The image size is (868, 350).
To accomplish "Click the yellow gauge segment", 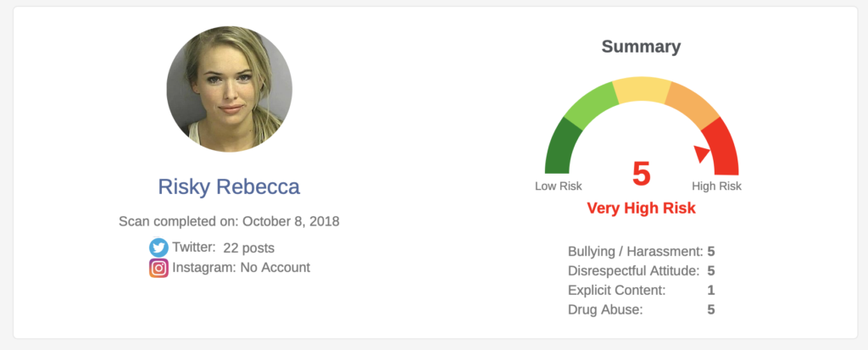I will (x=642, y=90).
